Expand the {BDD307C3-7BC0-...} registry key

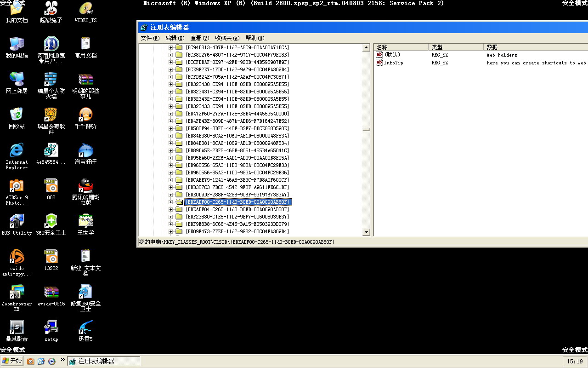pos(171,187)
